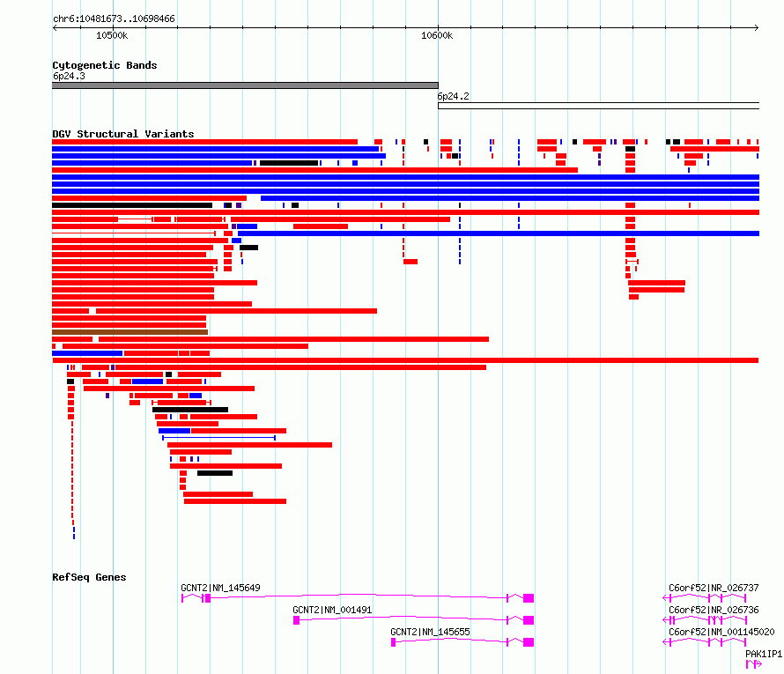Select the Cytogenetic Bands track title
The height and width of the screenshot is (674, 784).
pyautogui.click(x=105, y=65)
